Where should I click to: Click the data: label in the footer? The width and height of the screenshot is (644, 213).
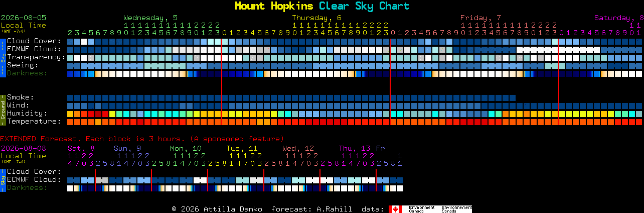(373, 209)
